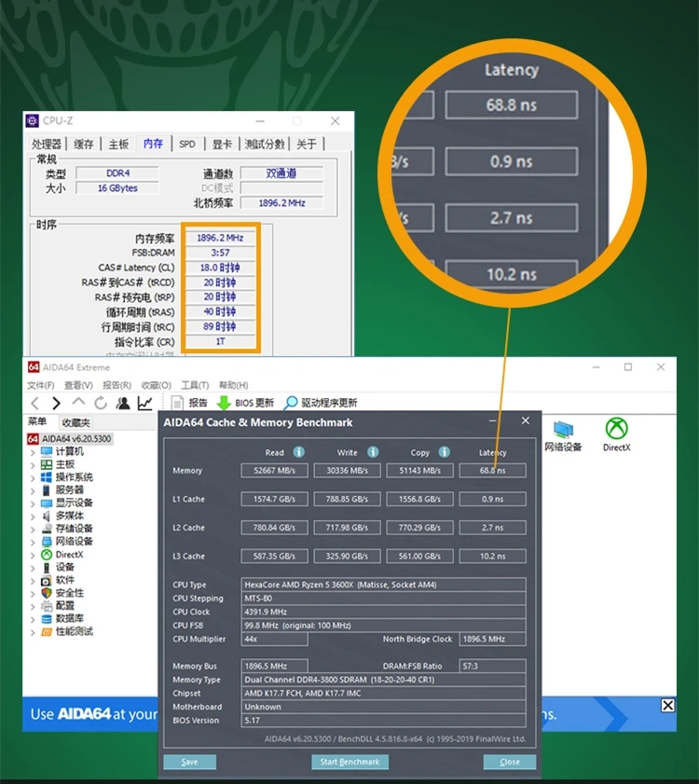Click the BIOS 更新 toolbar button
Viewport: 699px width, 784px height.
pos(245,403)
